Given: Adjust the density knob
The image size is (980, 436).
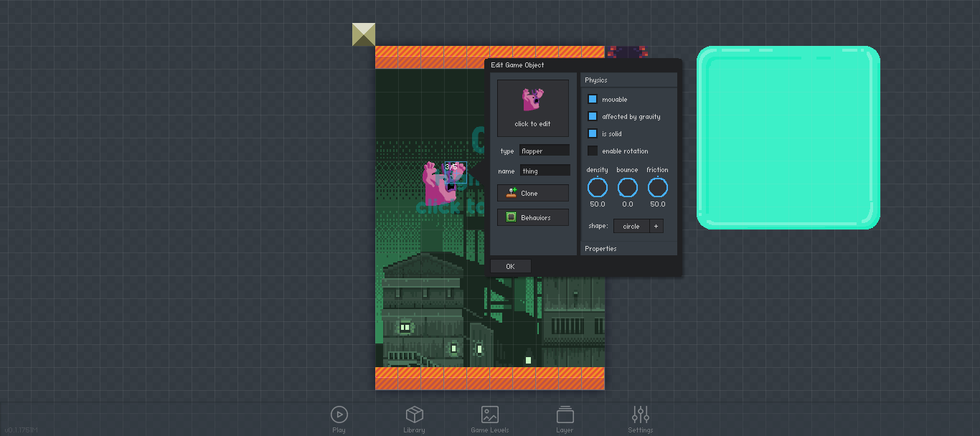Looking at the screenshot, I should coord(598,188).
